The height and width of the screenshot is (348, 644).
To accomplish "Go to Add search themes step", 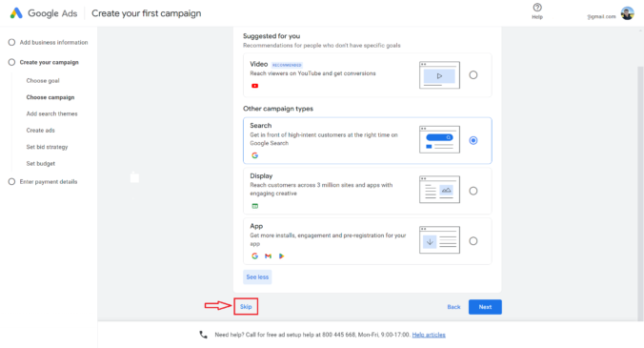I will pyautogui.click(x=51, y=113).
